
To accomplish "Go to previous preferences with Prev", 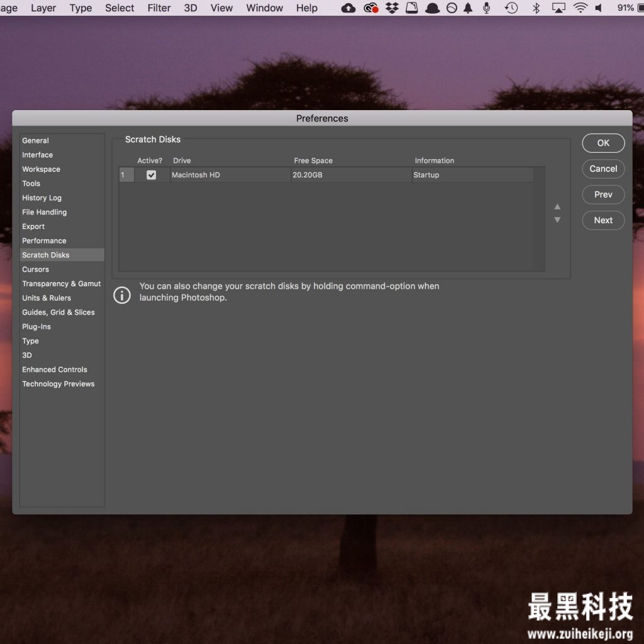I will click(x=603, y=195).
